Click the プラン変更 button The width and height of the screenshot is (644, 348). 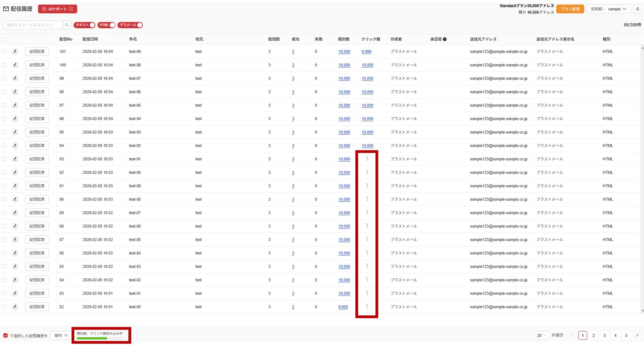pyautogui.click(x=570, y=9)
